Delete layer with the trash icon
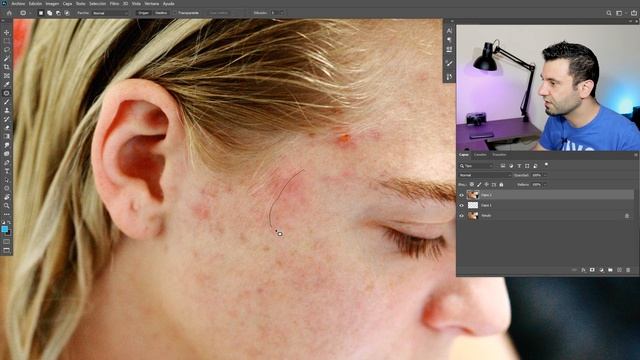This screenshot has width=640, height=360. 628,270
